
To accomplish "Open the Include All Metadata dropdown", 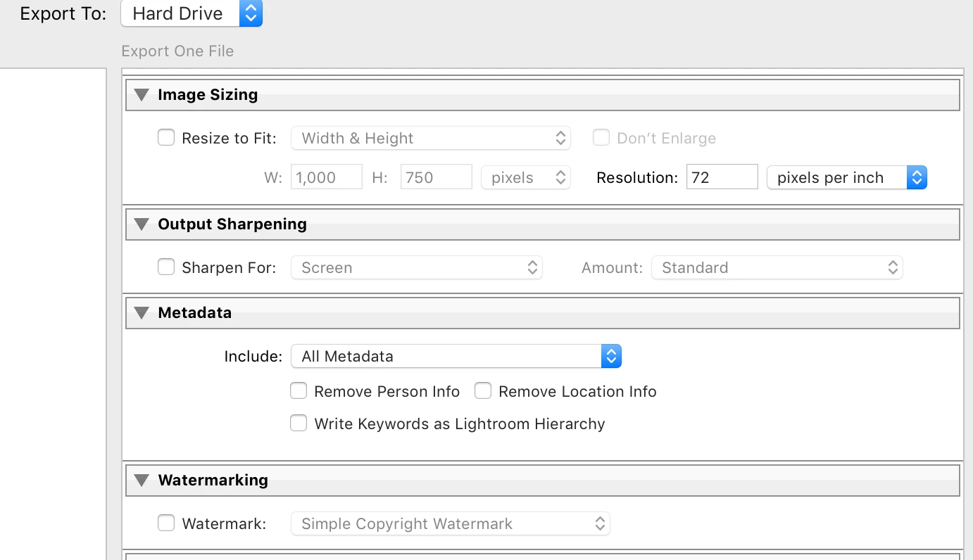I will [x=456, y=356].
